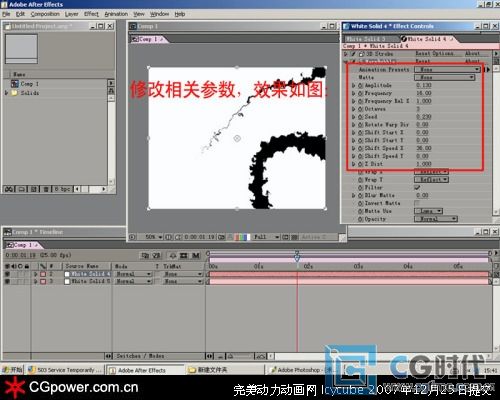Screen dimensions: 500x400
Task: Open TrkMat dropdown for White Solid 5 layer
Action: (183, 282)
